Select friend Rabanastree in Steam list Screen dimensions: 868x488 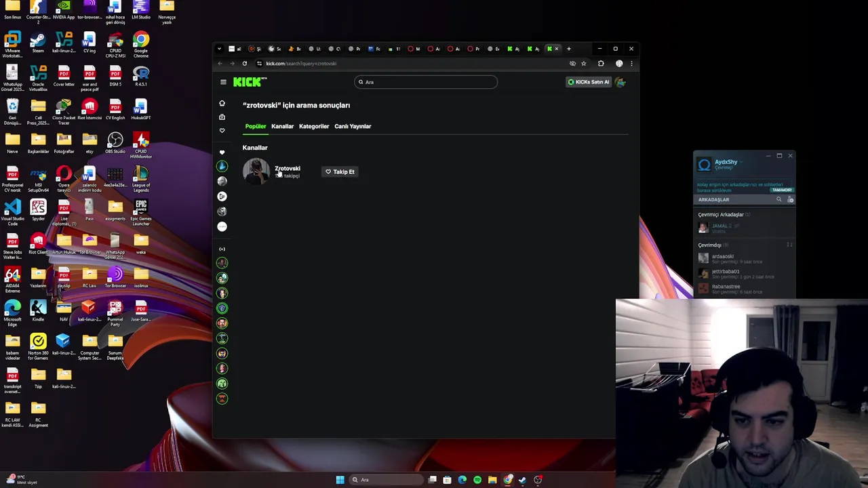click(744, 288)
